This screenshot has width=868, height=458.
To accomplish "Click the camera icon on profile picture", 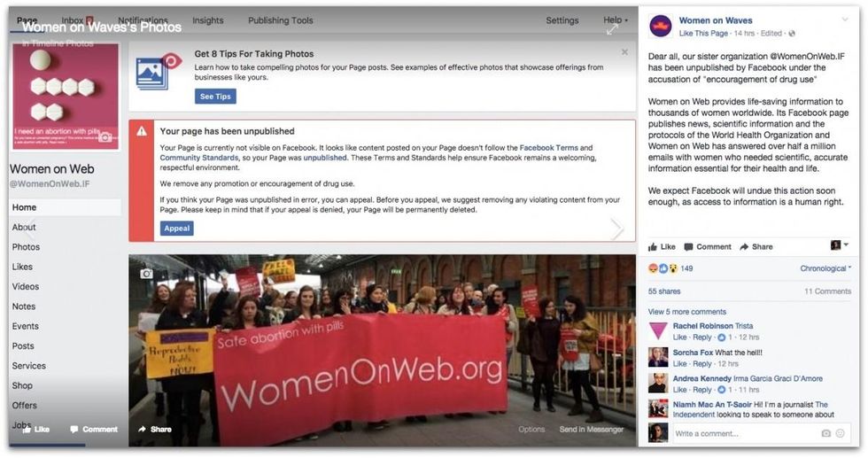I will point(105,136).
